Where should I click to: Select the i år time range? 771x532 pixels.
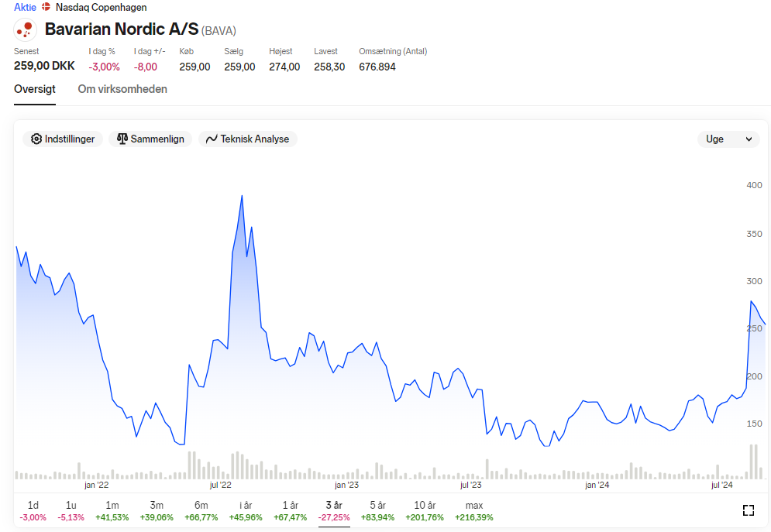[246, 511]
